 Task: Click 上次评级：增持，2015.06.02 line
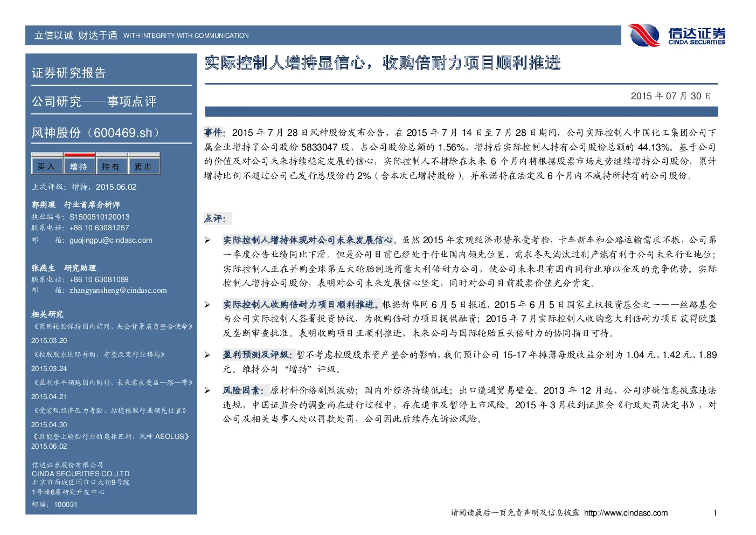coord(84,187)
